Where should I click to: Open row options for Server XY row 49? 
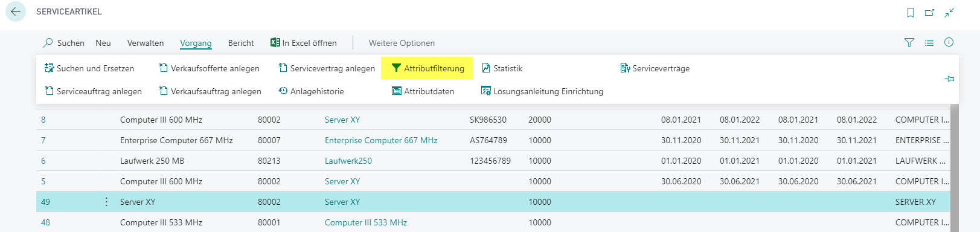[106, 202]
